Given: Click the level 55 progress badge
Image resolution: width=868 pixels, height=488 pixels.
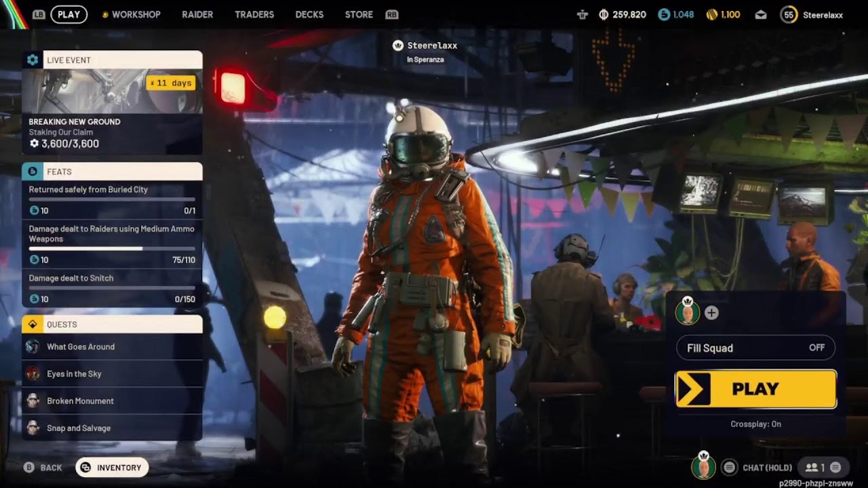Looking at the screenshot, I should [789, 14].
